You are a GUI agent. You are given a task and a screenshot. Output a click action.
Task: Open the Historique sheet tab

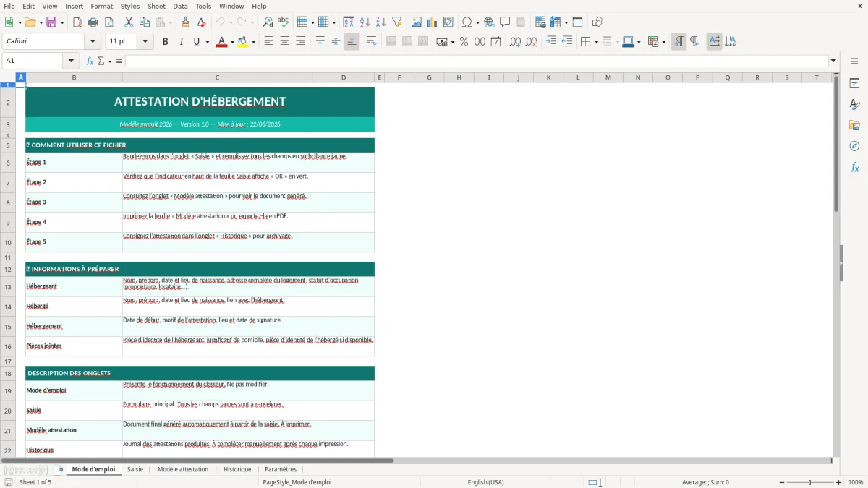(237, 469)
